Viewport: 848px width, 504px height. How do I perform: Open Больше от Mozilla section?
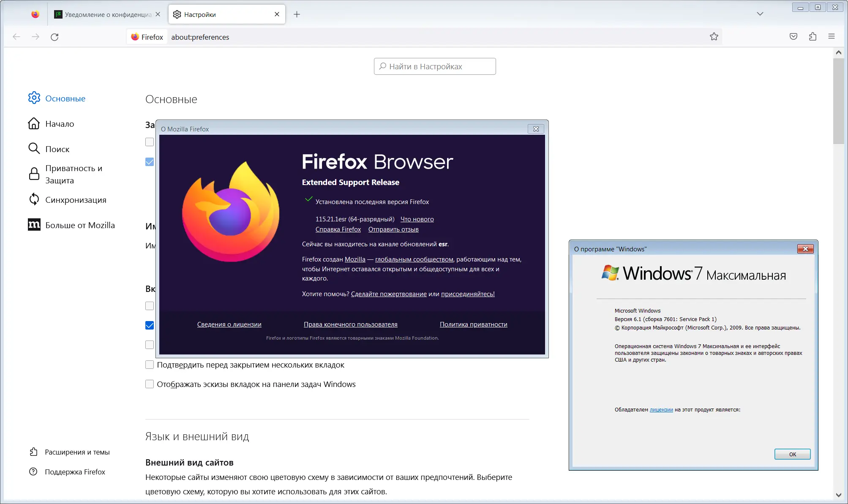[80, 225]
